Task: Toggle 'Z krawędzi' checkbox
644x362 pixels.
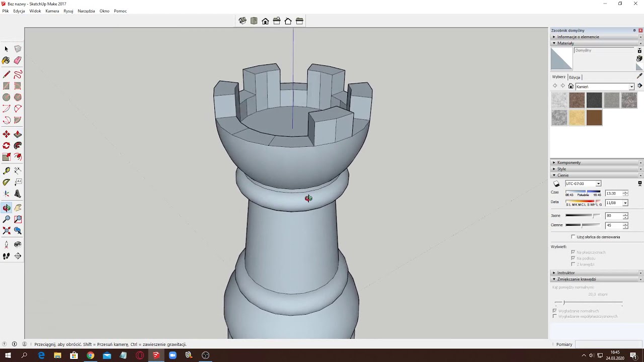Action: tap(573, 264)
